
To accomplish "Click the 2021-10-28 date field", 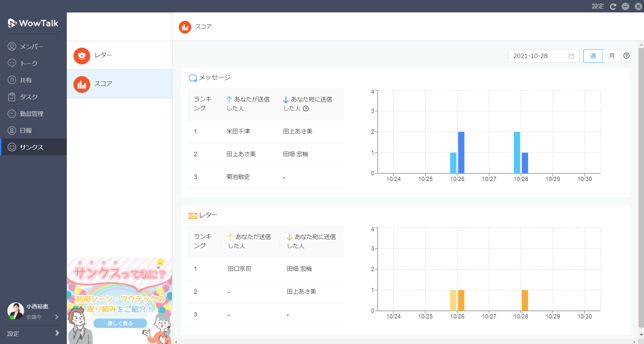I will [543, 56].
